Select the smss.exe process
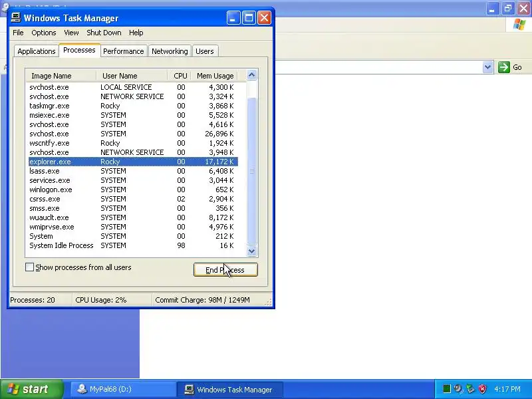Screen dimensions: 532x399 pyautogui.click(x=133, y=208)
